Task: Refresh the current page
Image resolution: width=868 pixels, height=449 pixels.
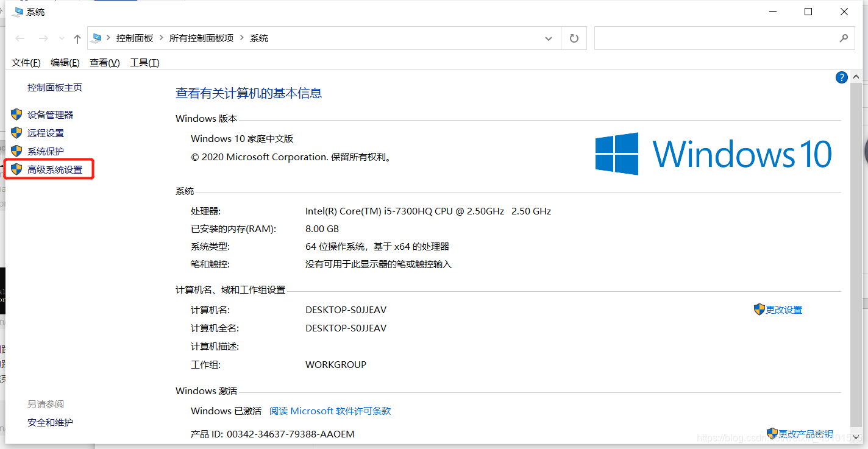Action: tap(574, 38)
